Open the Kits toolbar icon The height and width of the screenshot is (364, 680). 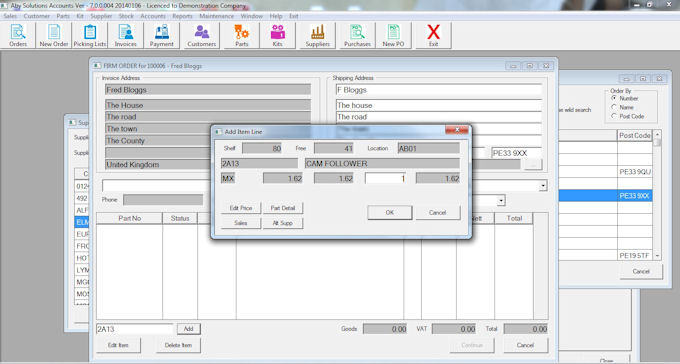click(278, 35)
